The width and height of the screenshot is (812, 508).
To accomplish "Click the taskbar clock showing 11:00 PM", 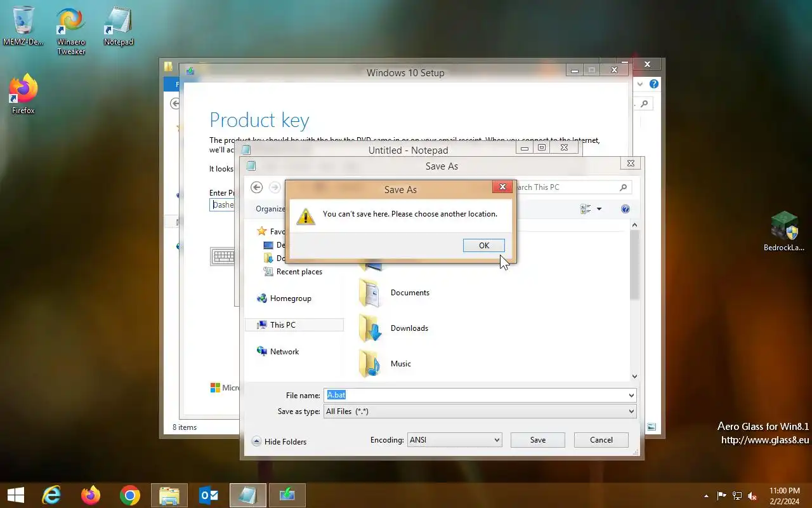I will click(785, 496).
